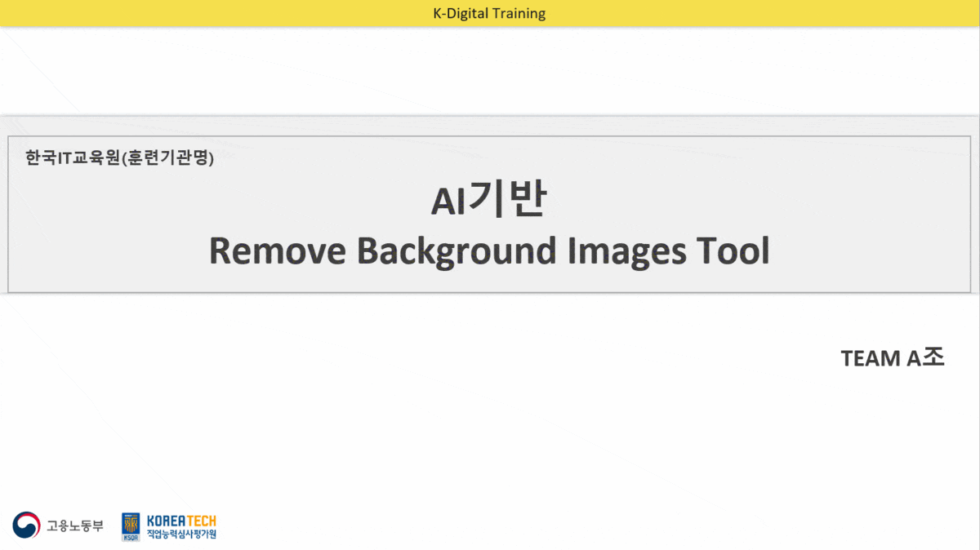Click the KSQA blue emblem icon
The width and height of the screenshot is (980, 550).
pyautogui.click(x=131, y=526)
